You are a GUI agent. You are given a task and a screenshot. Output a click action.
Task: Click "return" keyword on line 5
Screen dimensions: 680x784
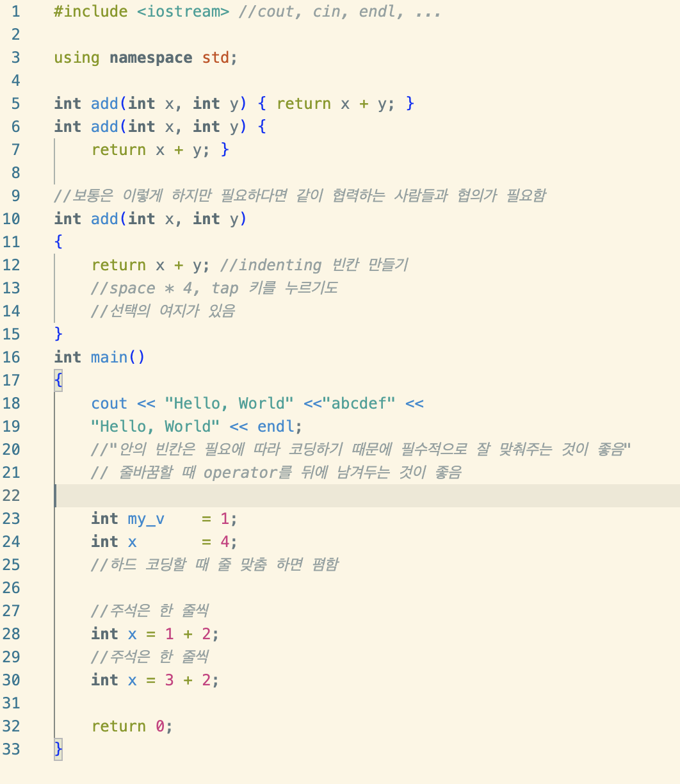pos(304,104)
